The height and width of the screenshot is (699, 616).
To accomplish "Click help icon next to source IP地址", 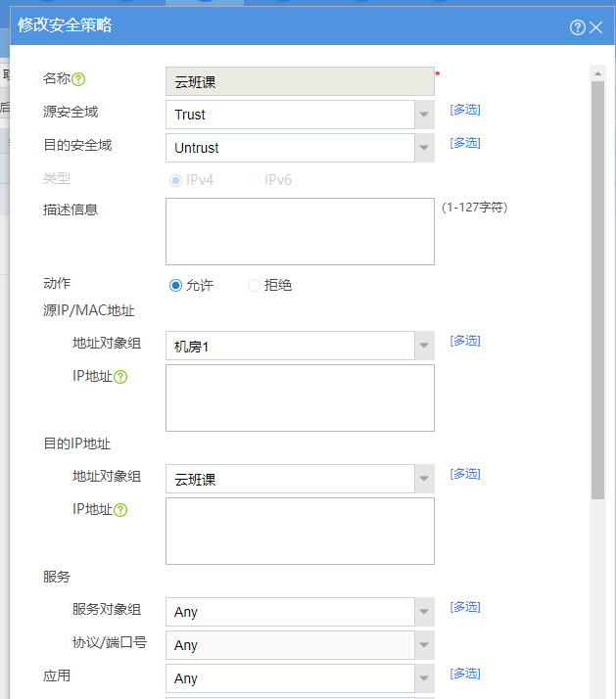I will click(120, 377).
